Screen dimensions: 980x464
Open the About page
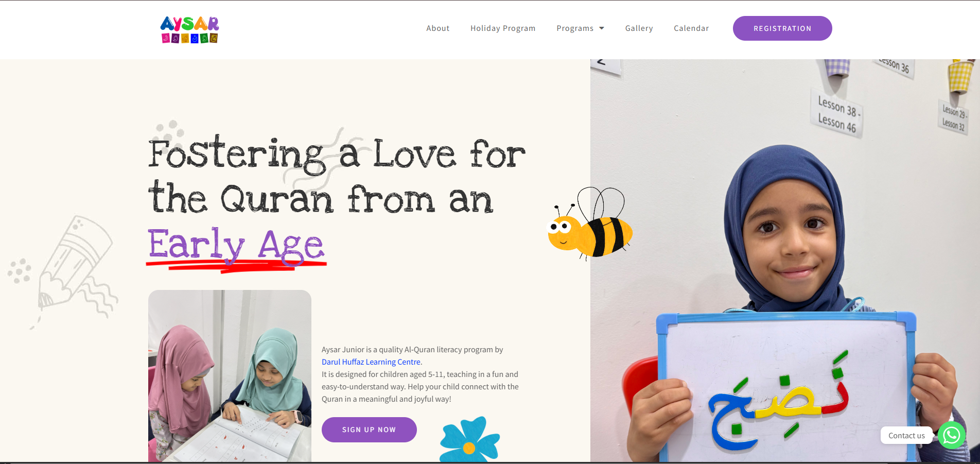point(437,28)
